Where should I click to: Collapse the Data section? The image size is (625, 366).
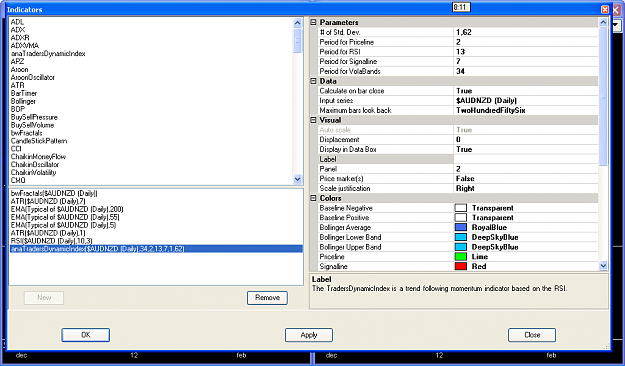point(313,81)
